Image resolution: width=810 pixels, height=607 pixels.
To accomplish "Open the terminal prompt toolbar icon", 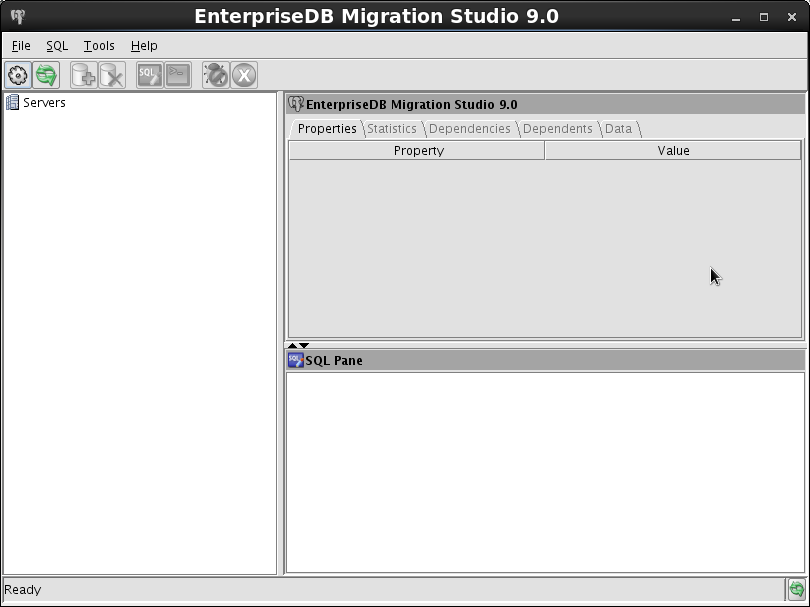I will coord(178,75).
